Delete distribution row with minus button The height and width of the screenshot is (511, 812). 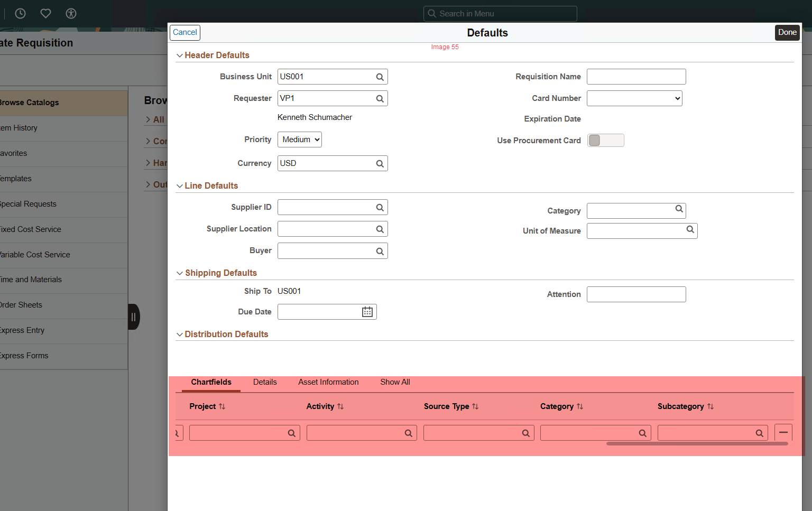pyautogui.click(x=783, y=432)
